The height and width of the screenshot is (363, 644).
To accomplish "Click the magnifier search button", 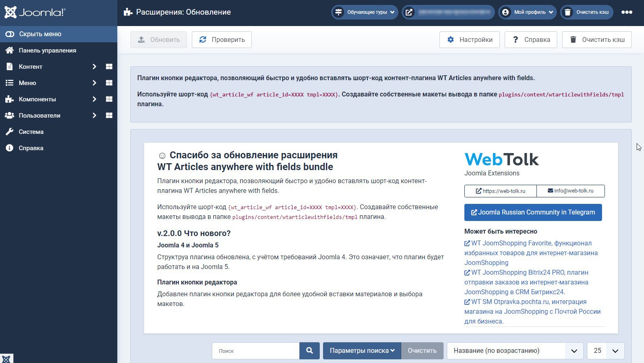I will (x=309, y=350).
